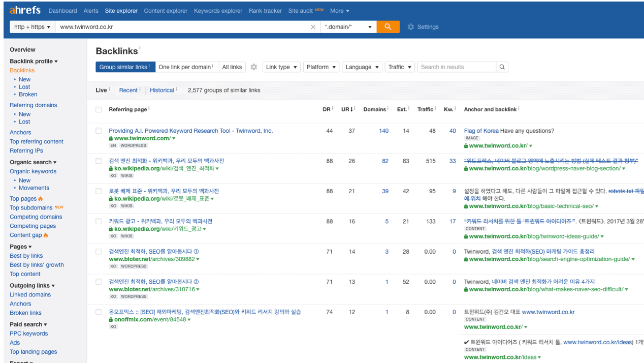Check the row for bloter.net/archives/310716
644x363 pixels.
[99, 282]
